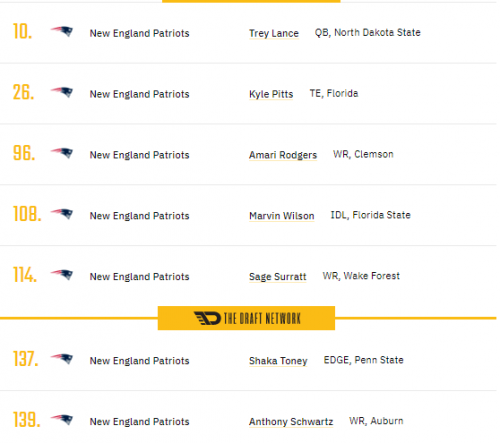Click the Patriots logo beside pick 114
500x443 pixels.
pyautogui.click(x=62, y=275)
